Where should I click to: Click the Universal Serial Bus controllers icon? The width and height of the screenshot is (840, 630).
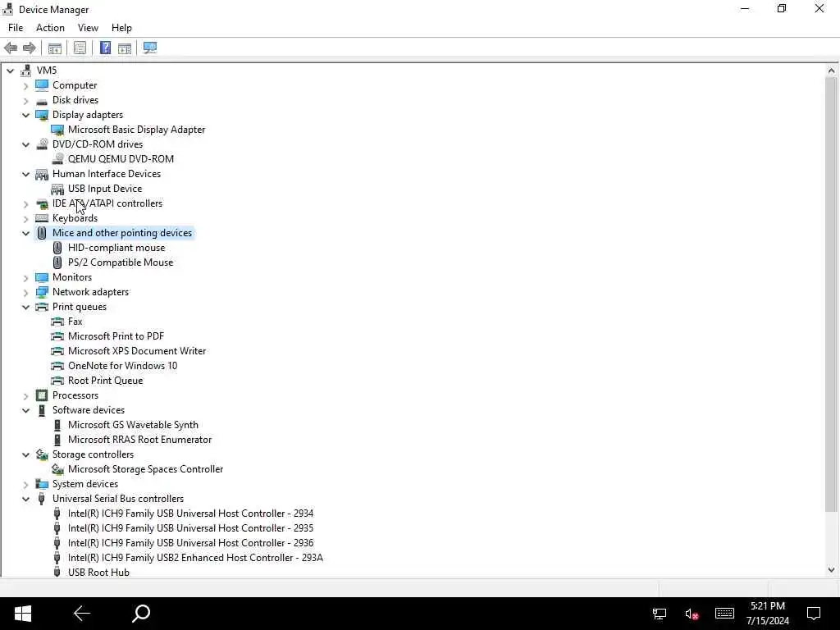click(42, 499)
